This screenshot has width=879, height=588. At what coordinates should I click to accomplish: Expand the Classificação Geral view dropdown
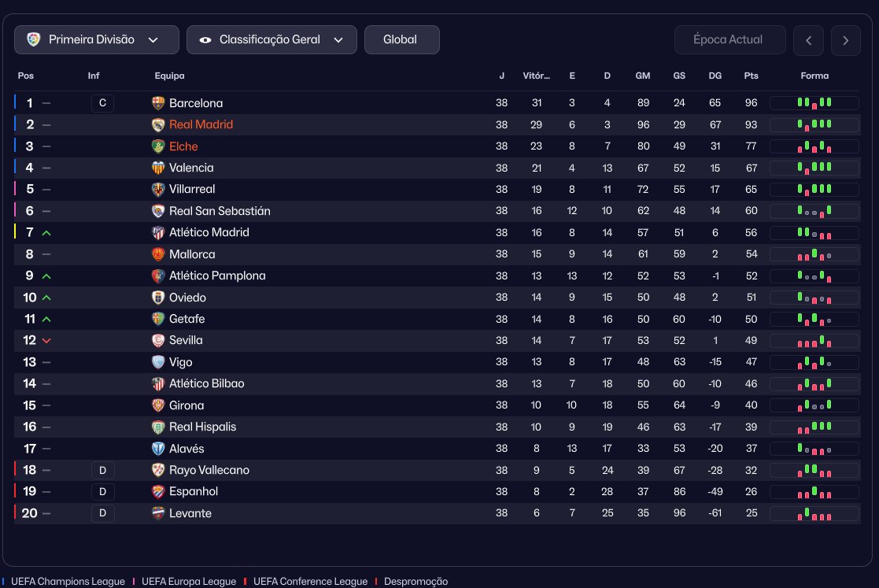(x=271, y=39)
